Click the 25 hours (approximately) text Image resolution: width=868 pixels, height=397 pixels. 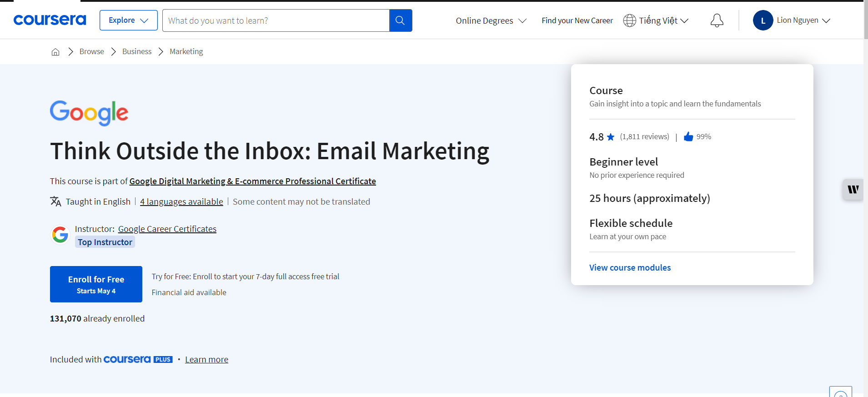point(650,198)
